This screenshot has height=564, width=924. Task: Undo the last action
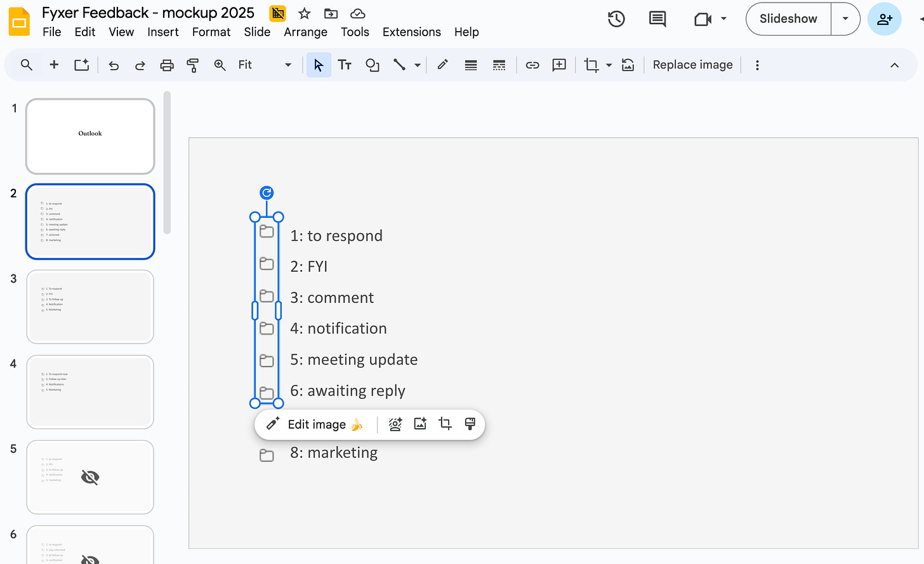pyautogui.click(x=114, y=65)
